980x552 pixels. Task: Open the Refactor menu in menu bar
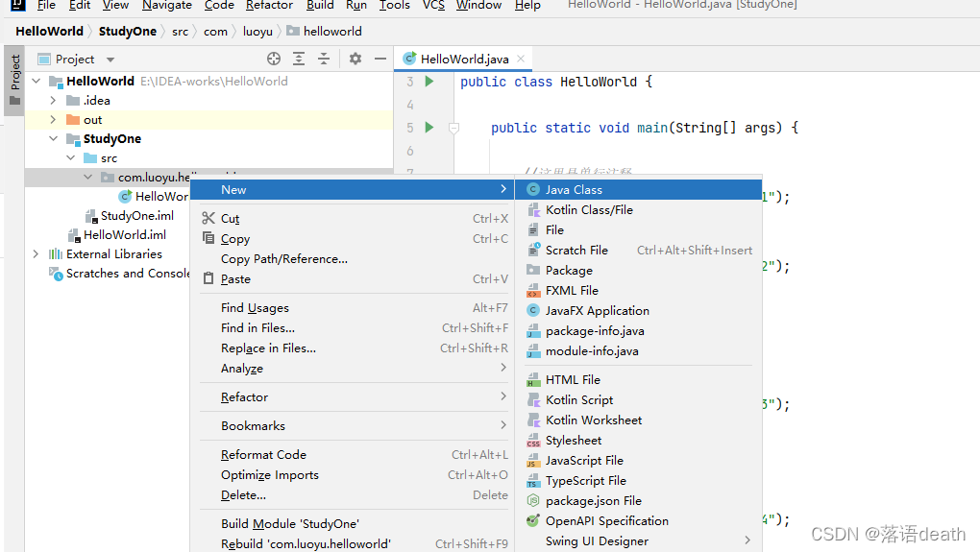269,5
